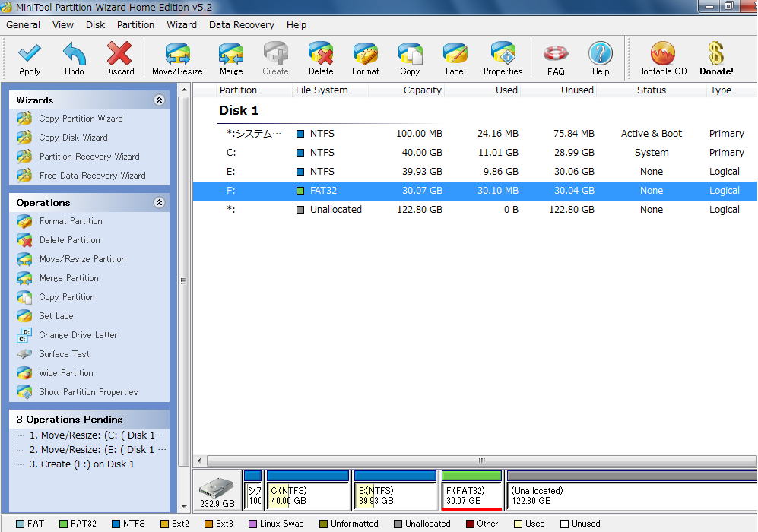Screen dimensions: 758x532
Task: Collapse the Wizards panel
Action: 159,100
